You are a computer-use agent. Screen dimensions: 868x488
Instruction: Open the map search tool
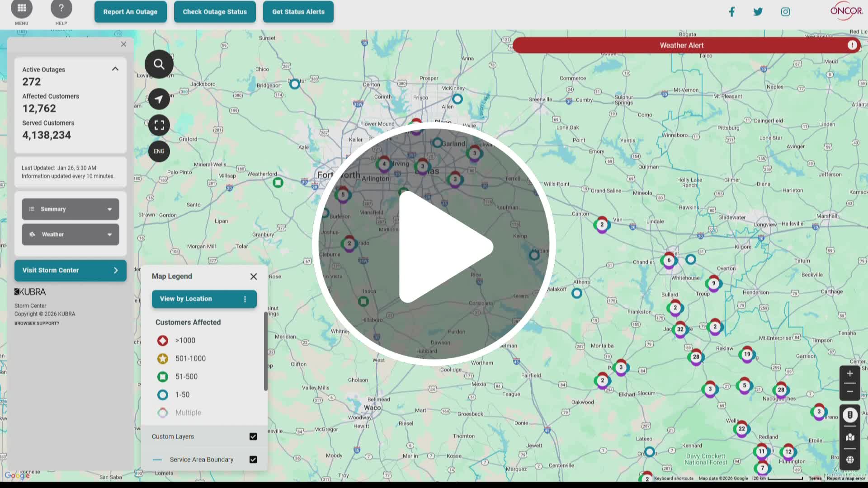click(x=159, y=64)
